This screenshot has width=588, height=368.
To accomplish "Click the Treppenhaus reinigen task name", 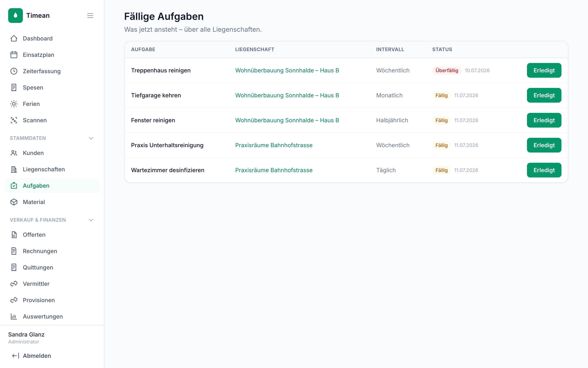I will 161,70.
